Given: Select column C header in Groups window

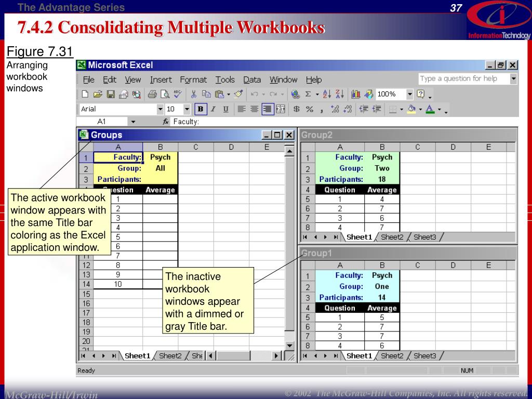Looking at the screenshot, I should click(196, 147).
